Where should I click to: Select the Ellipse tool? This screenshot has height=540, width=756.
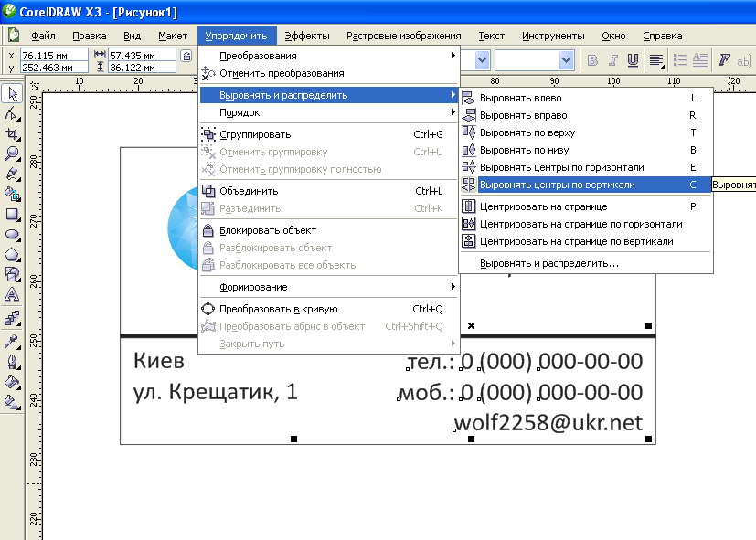[12, 234]
